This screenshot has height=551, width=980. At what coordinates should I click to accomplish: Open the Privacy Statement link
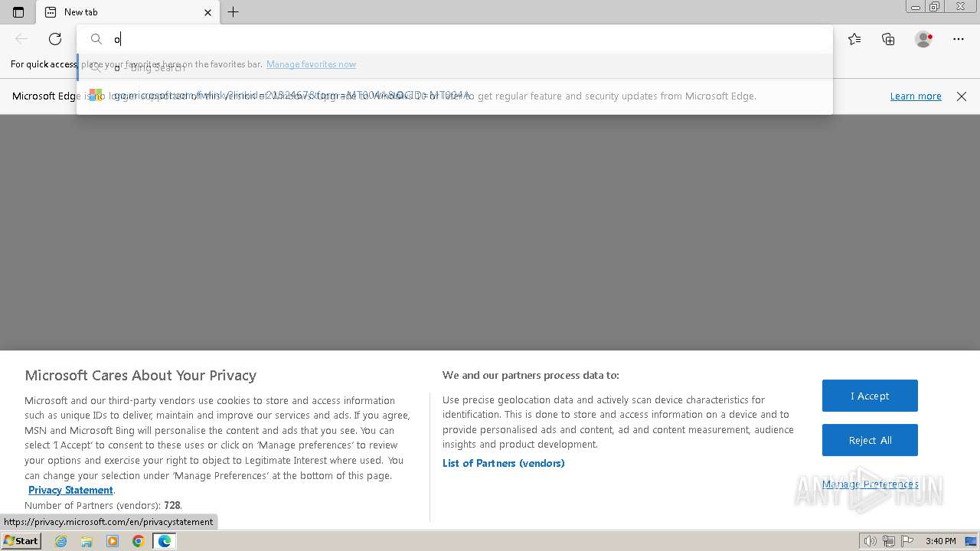[x=70, y=491]
